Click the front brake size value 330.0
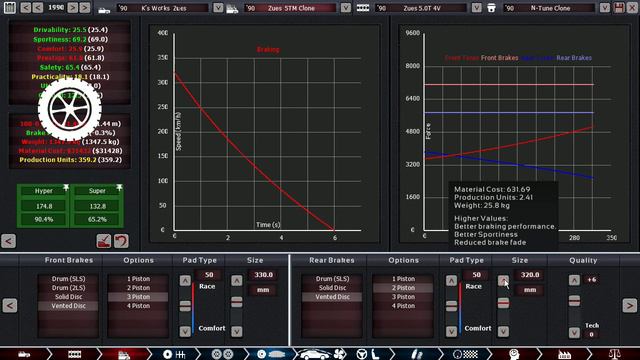This screenshot has height=360, width=640. [263, 275]
